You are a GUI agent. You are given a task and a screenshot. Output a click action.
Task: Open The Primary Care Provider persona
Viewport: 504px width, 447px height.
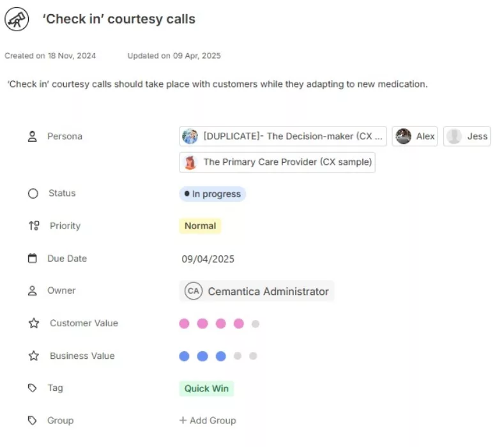(x=277, y=162)
